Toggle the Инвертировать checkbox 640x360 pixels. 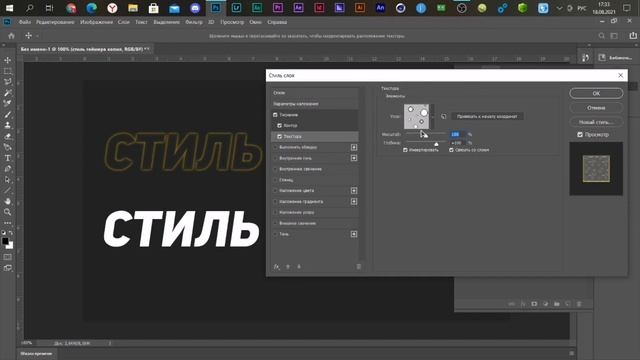pyautogui.click(x=405, y=150)
